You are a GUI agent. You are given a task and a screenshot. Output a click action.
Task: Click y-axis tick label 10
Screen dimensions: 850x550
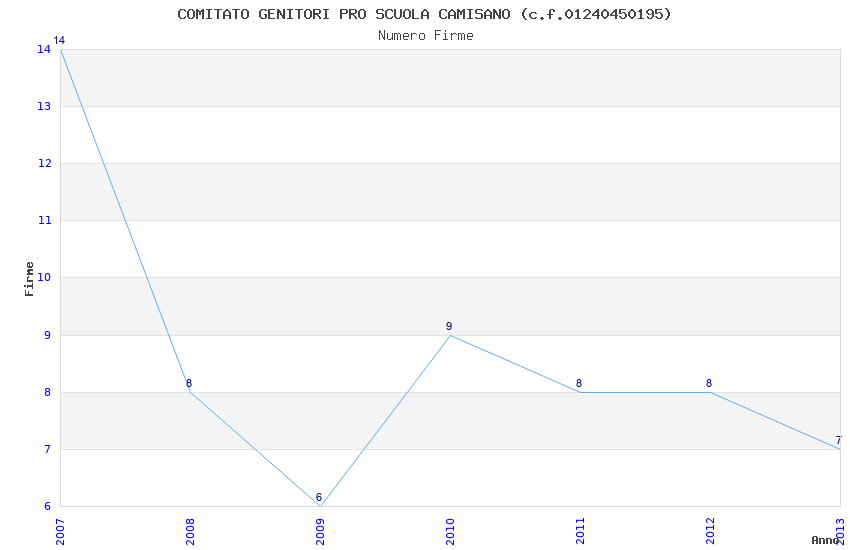pyautogui.click(x=44, y=277)
